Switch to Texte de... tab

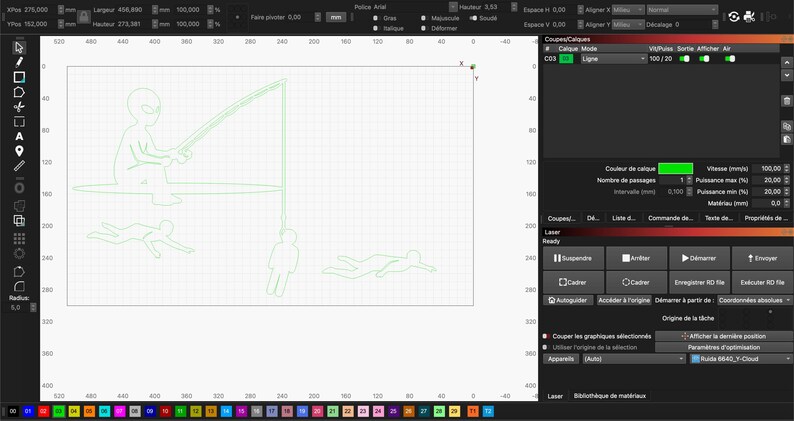click(x=719, y=218)
